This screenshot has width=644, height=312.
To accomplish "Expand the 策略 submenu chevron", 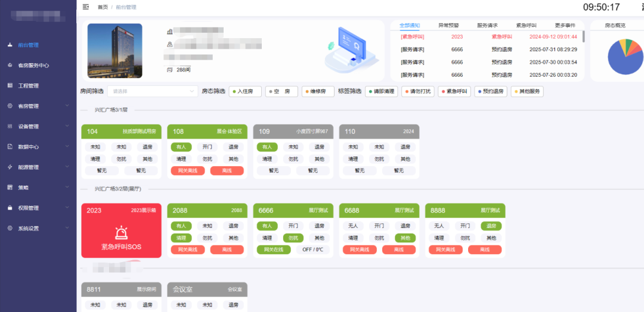I will [x=67, y=188].
